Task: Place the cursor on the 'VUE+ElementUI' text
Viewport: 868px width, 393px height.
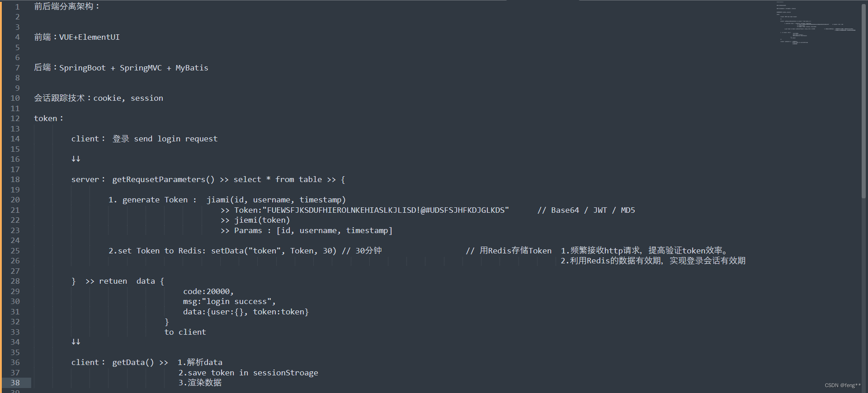Action: (90, 37)
